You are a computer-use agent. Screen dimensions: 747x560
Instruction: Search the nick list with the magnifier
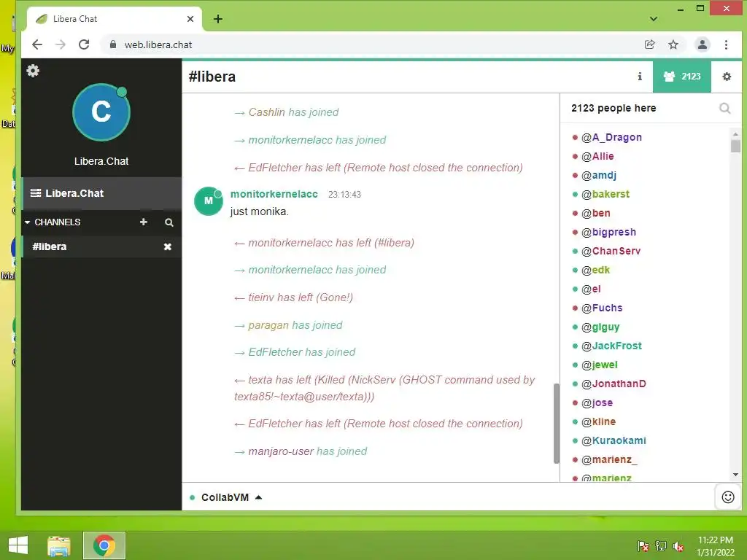click(724, 109)
